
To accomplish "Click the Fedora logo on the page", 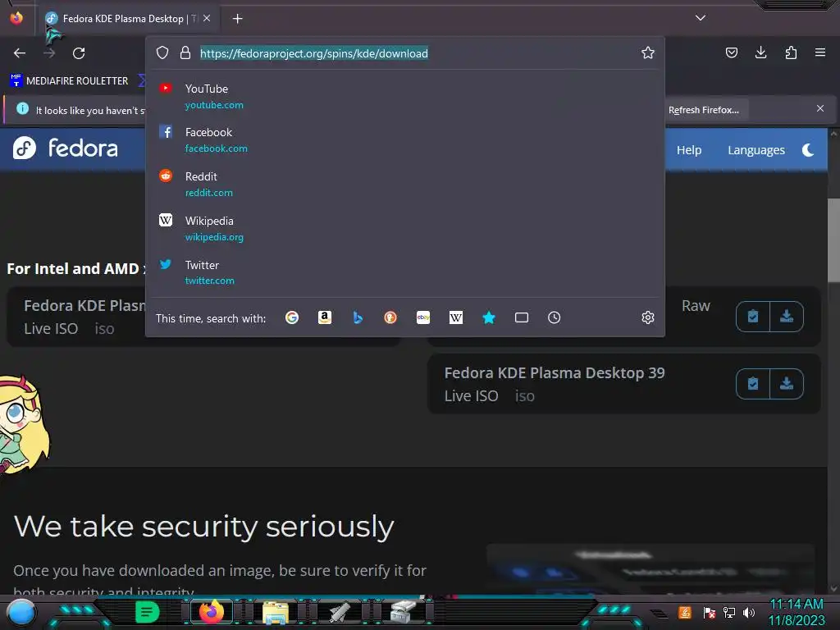I will [x=66, y=148].
